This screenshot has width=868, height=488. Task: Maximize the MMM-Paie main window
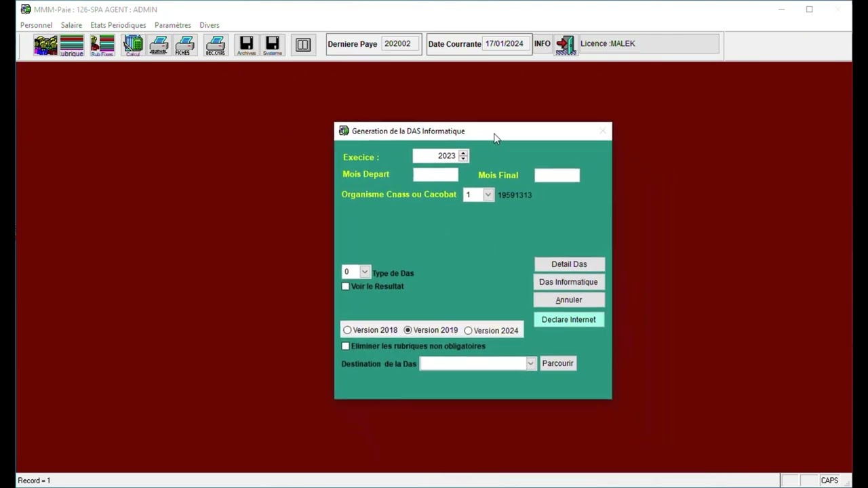(809, 9)
